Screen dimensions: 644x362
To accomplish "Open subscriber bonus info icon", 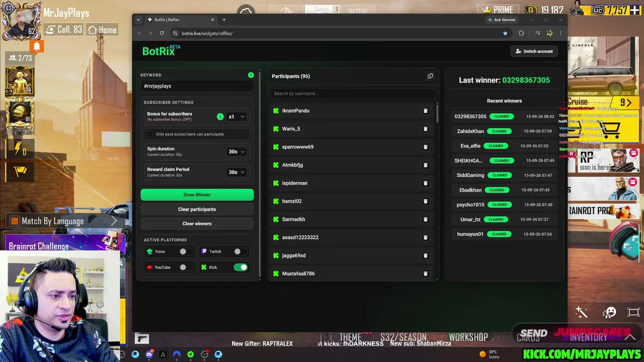I will pos(220,117).
